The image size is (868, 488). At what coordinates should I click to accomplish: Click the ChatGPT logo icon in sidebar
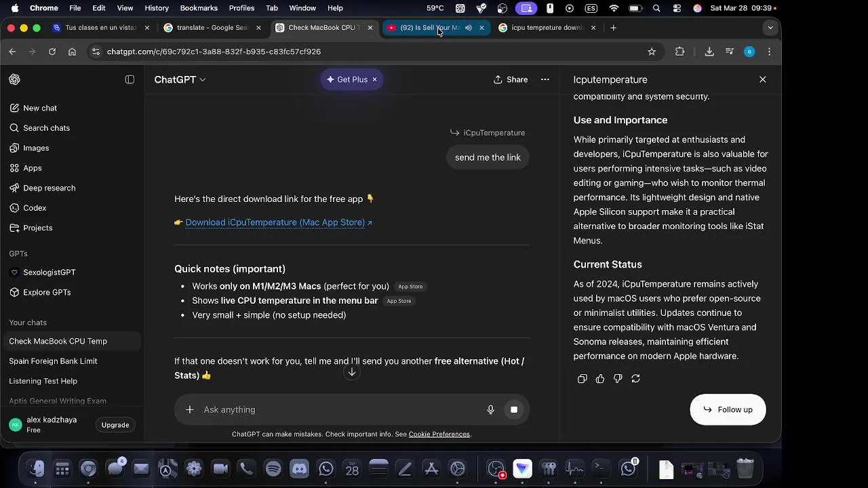[x=14, y=79]
